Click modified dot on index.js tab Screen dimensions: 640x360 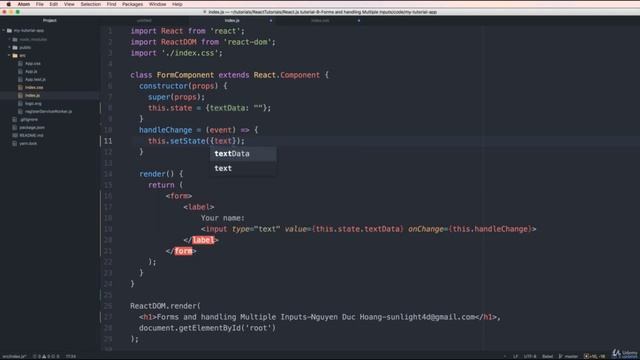271,20
